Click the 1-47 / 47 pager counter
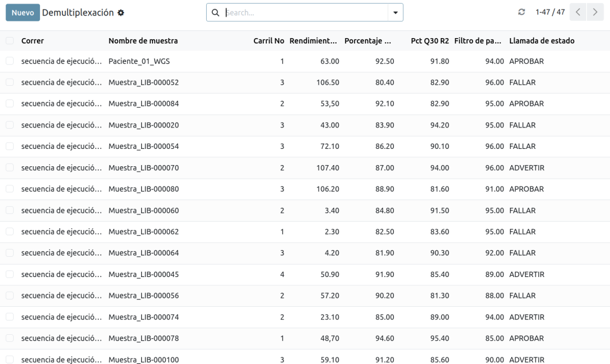 (550, 12)
